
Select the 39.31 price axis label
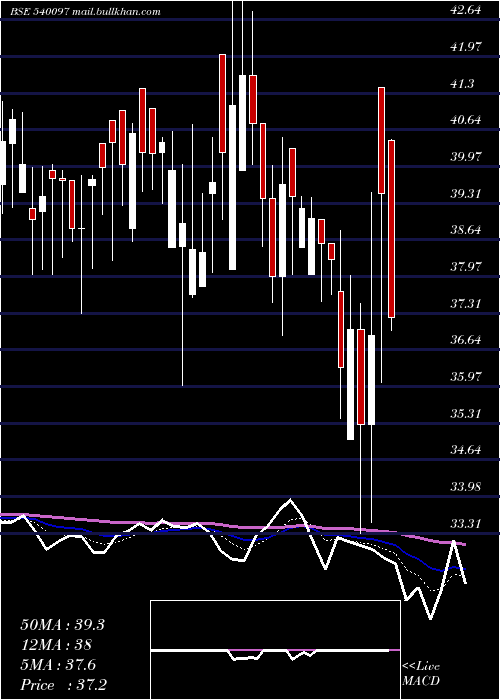pos(466,194)
